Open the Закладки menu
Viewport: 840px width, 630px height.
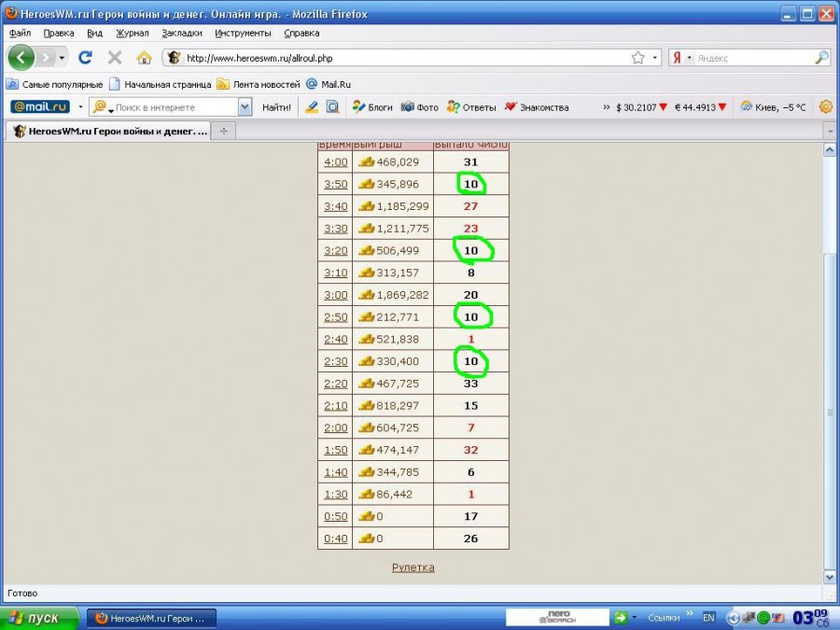(181, 33)
